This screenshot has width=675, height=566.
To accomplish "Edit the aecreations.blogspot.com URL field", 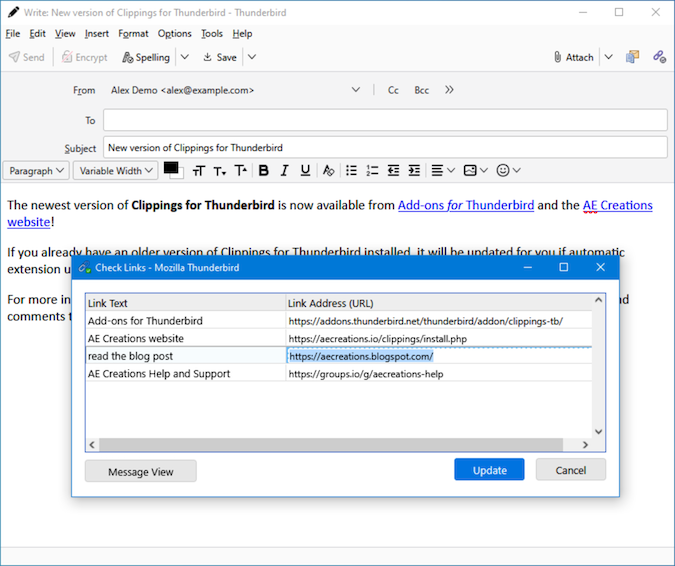I will [x=439, y=356].
